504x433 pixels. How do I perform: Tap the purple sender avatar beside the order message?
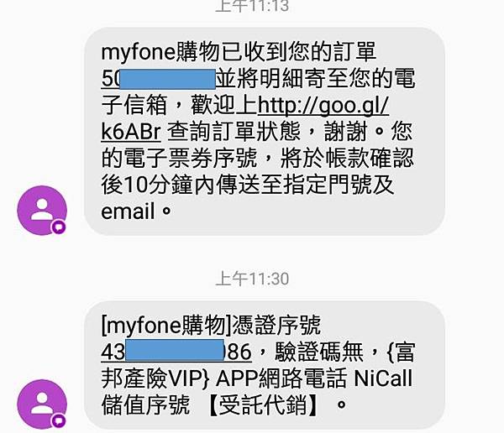(x=42, y=211)
